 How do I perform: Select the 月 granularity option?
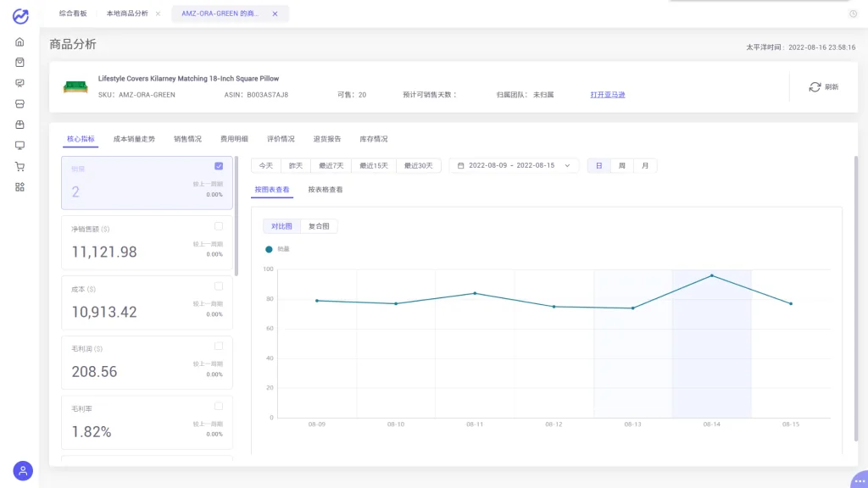pos(645,165)
